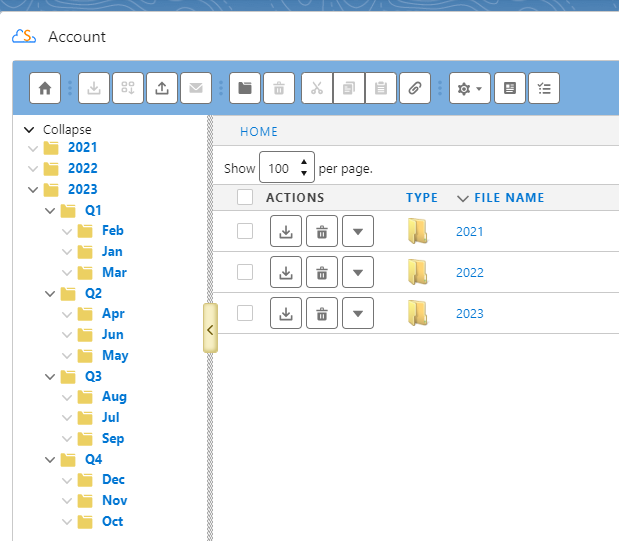This screenshot has height=541, width=619.
Task: Click the download icon for 2023 row
Action: click(x=286, y=314)
